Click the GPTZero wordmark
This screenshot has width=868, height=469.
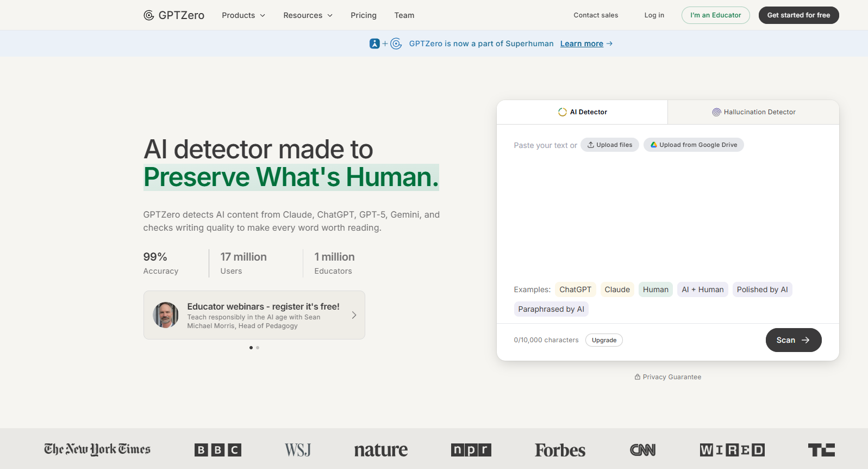point(182,15)
